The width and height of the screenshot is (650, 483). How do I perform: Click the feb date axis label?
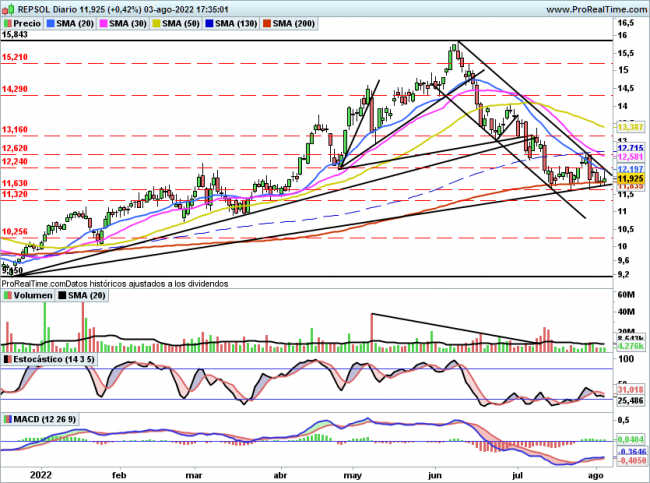click(119, 474)
